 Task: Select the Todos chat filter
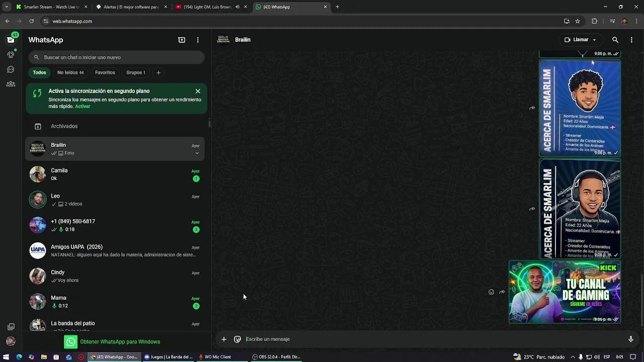(39, 72)
